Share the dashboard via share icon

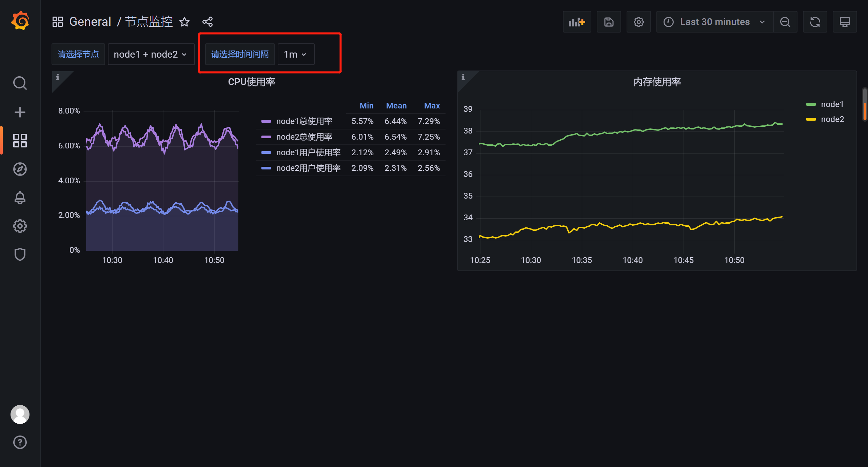pos(207,22)
